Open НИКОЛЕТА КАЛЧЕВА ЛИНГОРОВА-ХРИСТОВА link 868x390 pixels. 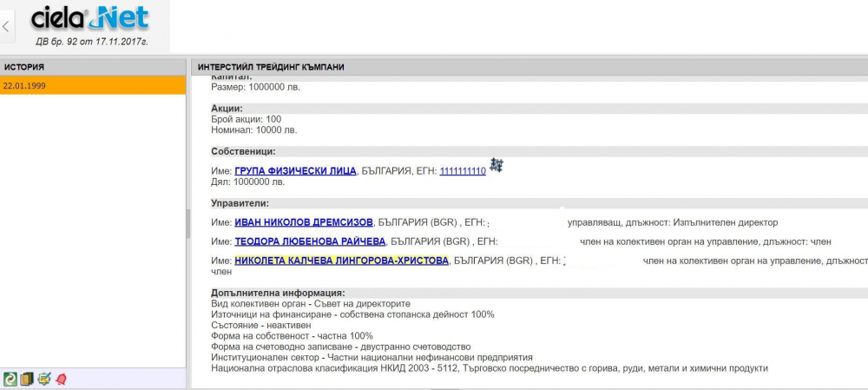click(x=341, y=261)
